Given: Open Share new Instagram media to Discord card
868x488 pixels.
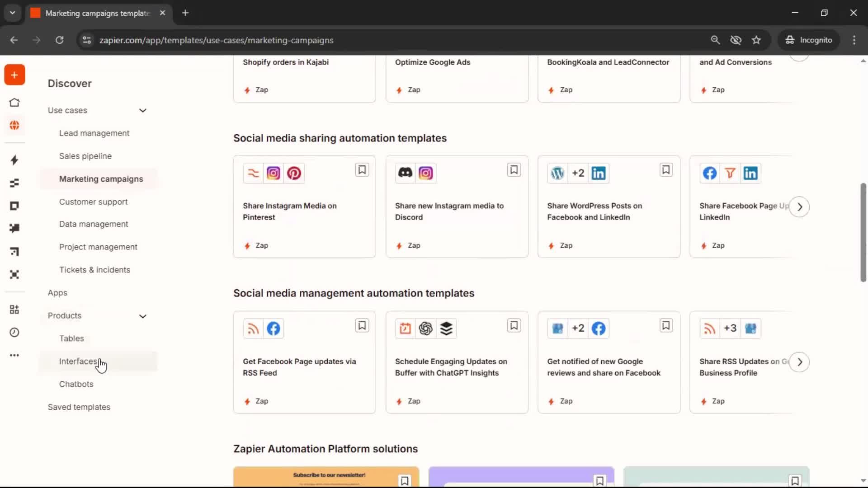Looking at the screenshot, I should 457,207.
